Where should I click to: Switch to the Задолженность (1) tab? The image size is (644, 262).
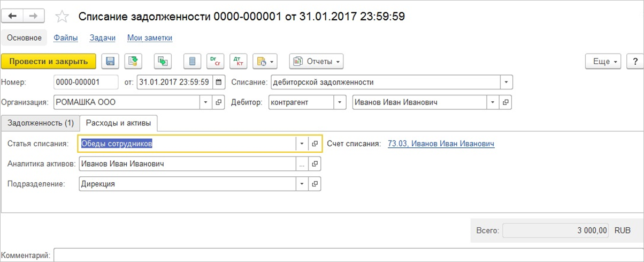(41, 123)
